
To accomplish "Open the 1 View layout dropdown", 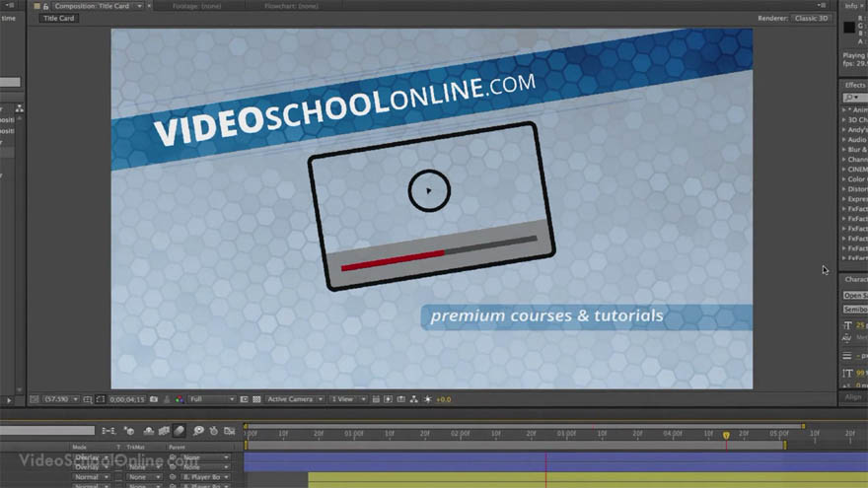I will pos(348,399).
